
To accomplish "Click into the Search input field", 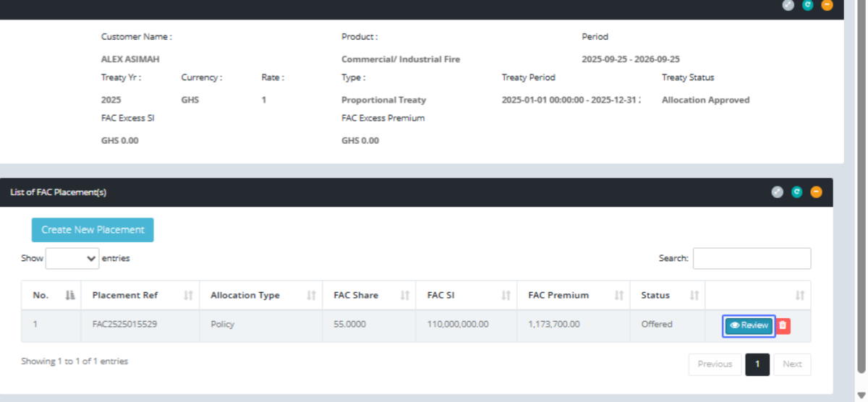I will (x=752, y=258).
